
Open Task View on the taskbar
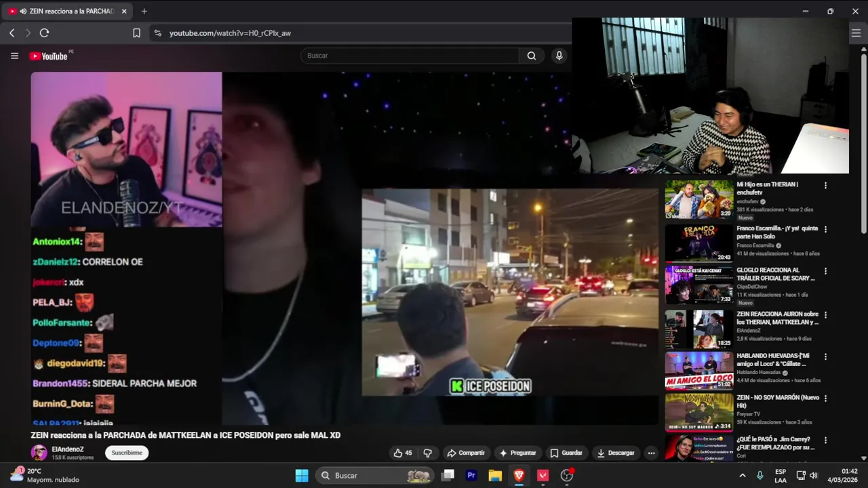[448, 476]
